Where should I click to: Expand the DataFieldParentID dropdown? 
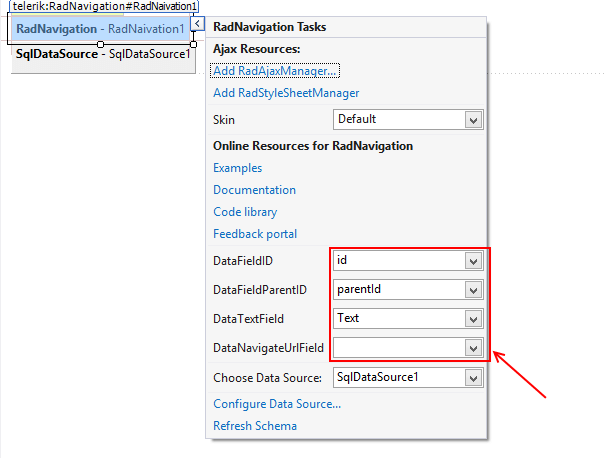(473, 290)
